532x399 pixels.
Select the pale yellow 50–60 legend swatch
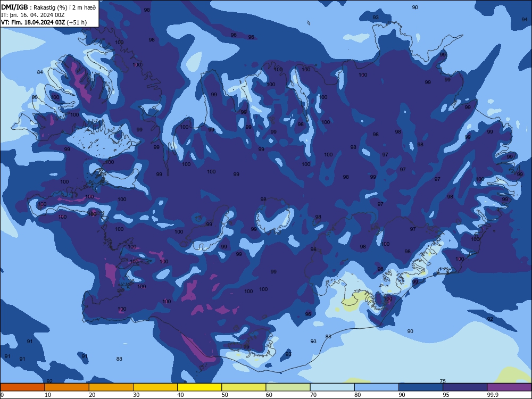pyautogui.click(x=244, y=387)
